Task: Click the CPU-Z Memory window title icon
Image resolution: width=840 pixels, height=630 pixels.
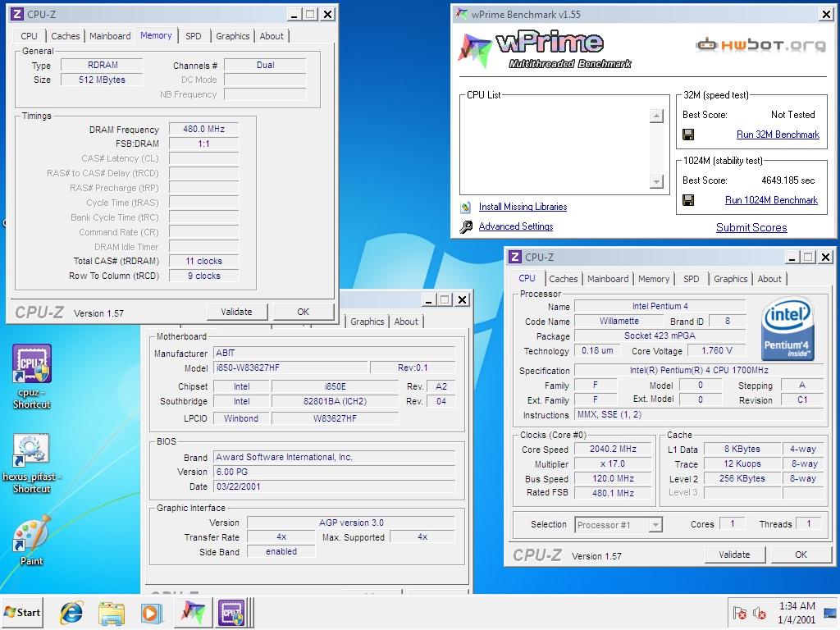Action: pos(17,14)
